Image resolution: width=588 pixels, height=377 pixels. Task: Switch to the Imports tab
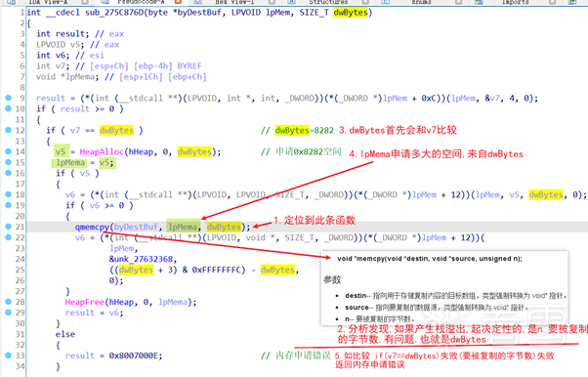point(516,2)
